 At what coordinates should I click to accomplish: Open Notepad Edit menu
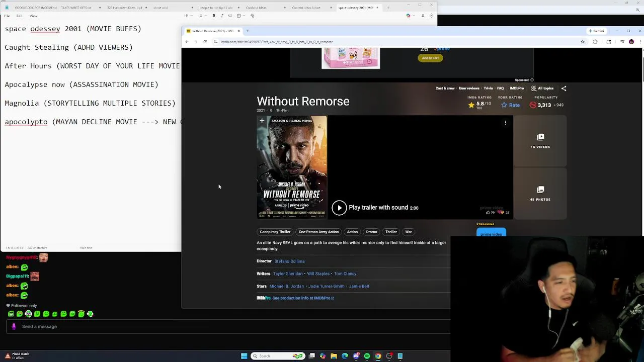[19, 16]
